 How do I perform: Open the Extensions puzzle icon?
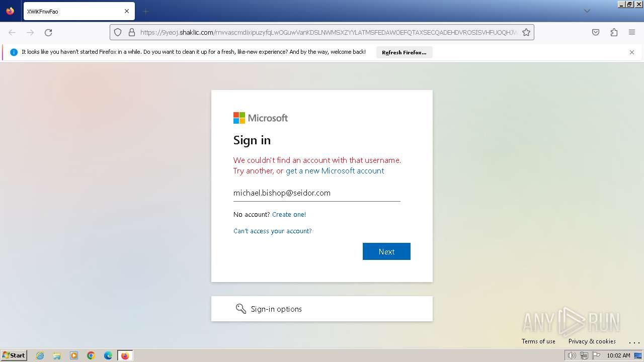pyautogui.click(x=614, y=32)
